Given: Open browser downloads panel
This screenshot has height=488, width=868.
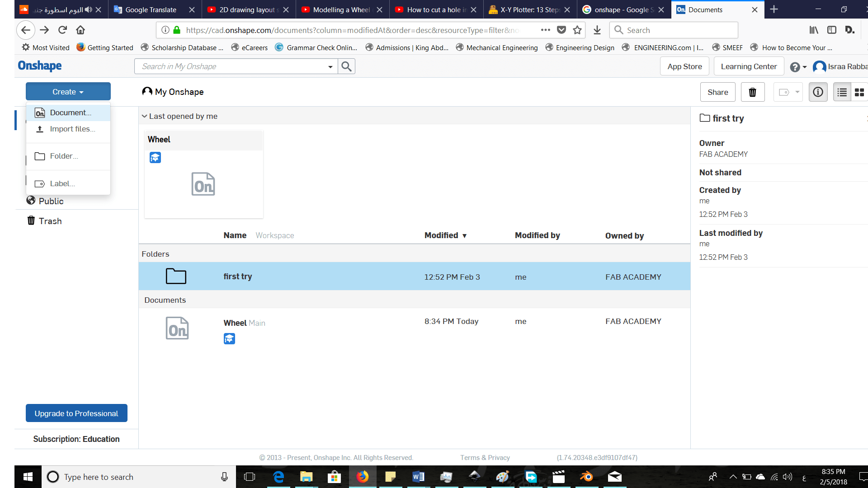Looking at the screenshot, I should click(x=597, y=30).
